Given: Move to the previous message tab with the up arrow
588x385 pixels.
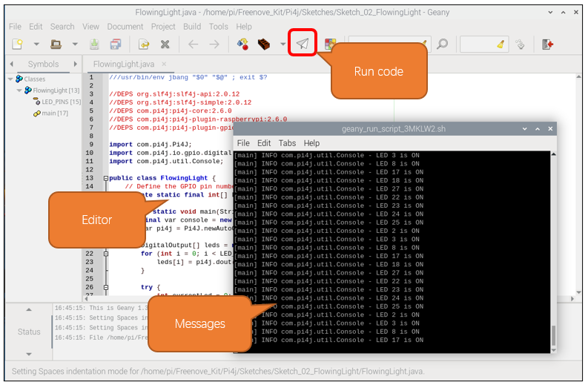Looking at the screenshot, I should click(x=29, y=310).
